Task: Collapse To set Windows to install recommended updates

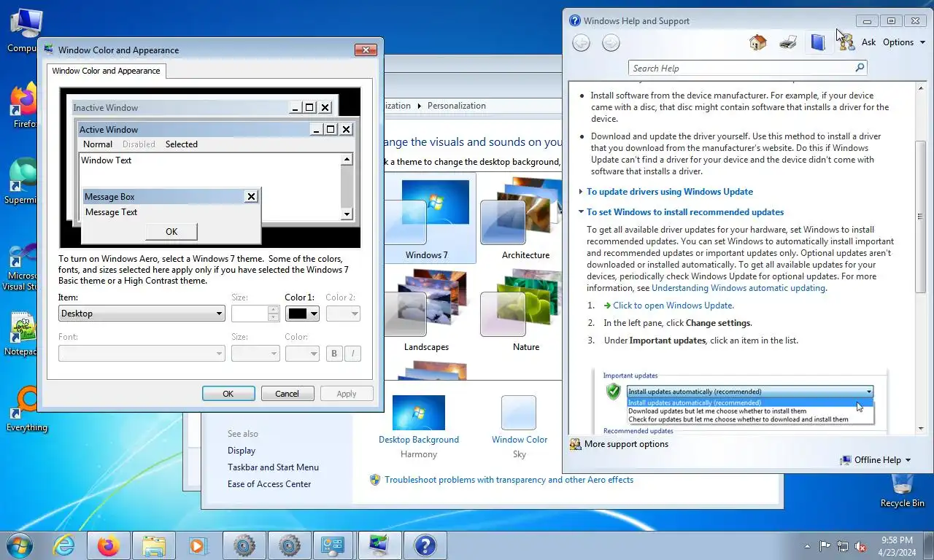Action: click(x=685, y=212)
